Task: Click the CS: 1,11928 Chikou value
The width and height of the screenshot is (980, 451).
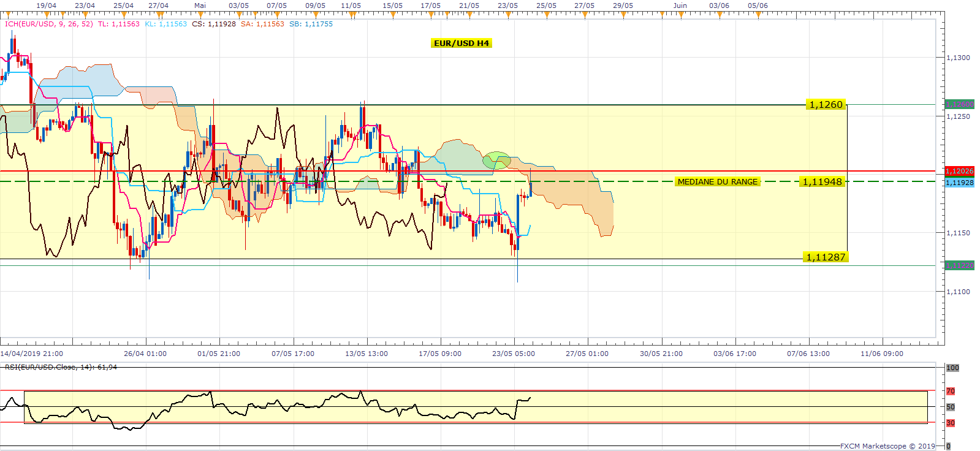Action: click(214, 24)
